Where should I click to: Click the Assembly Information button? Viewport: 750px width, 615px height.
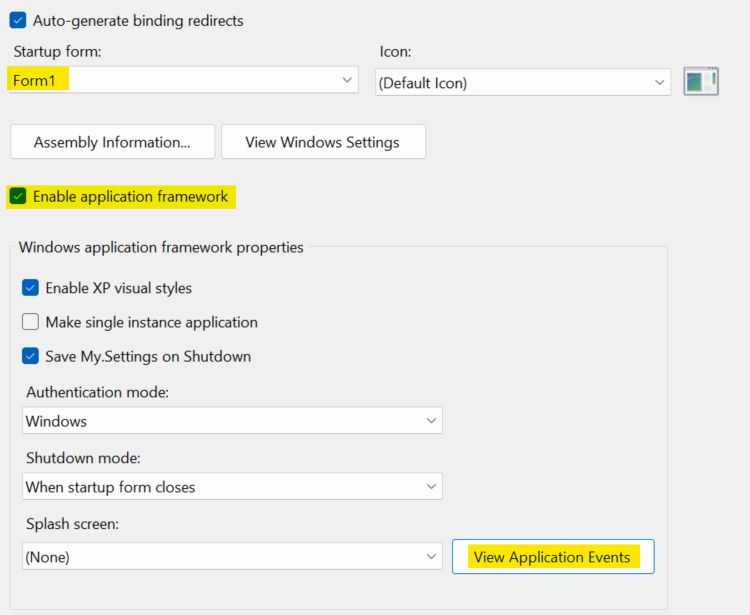click(112, 142)
